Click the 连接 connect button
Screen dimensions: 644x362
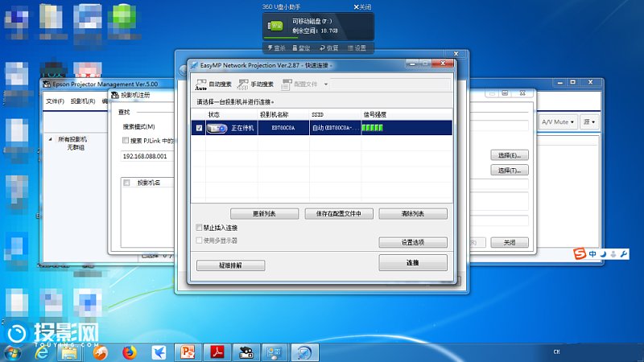[412, 263]
